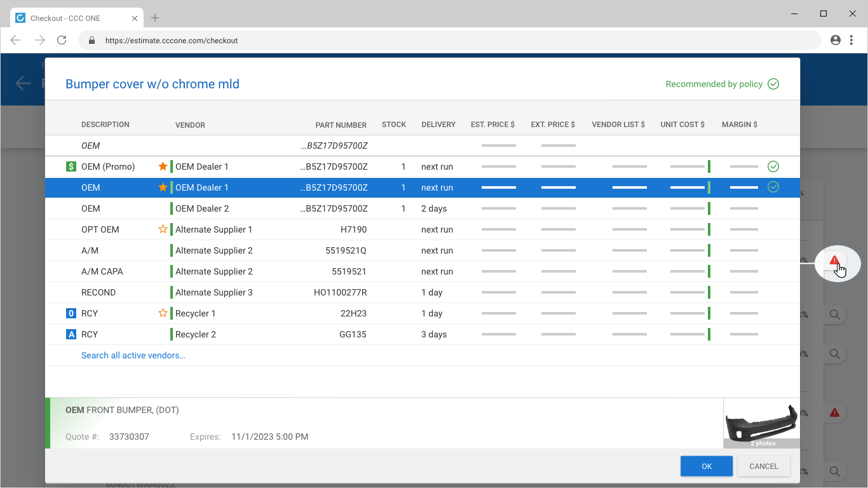Image resolution: width=868 pixels, height=488 pixels.
Task: Reload the page
Action: click(x=62, y=40)
